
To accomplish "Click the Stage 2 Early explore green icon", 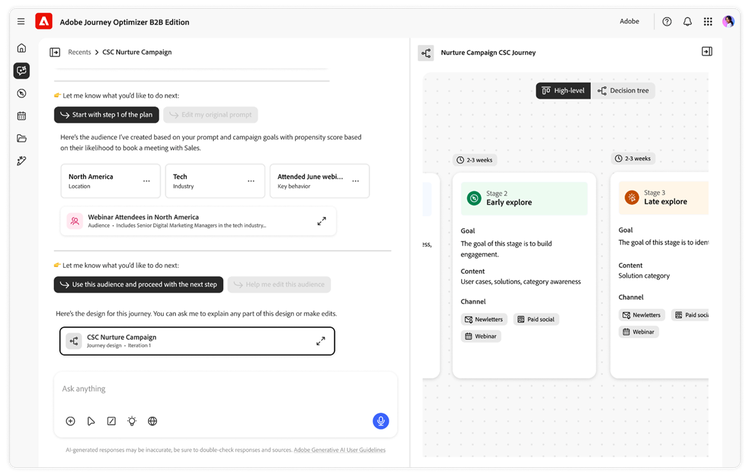I will tap(474, 198).
